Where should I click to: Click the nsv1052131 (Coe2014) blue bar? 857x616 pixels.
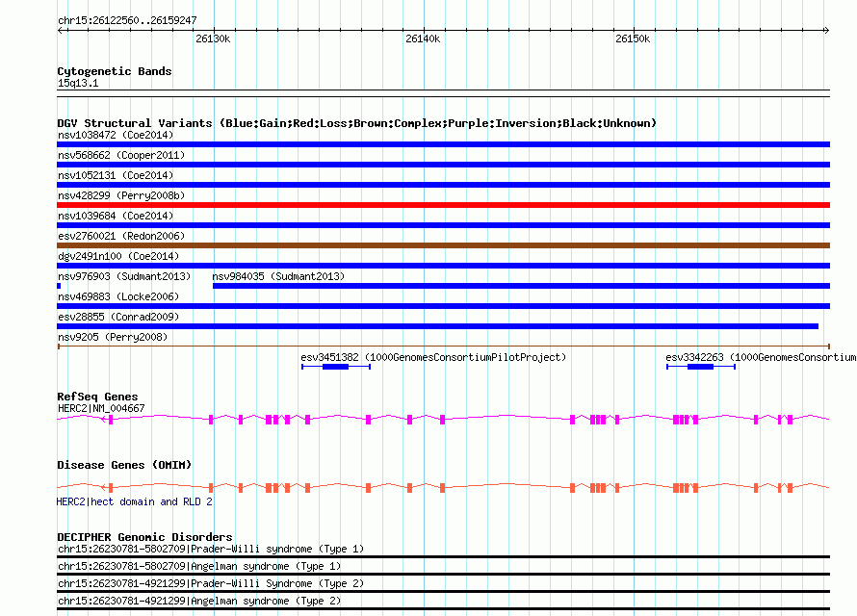click(x=443, y=185)
